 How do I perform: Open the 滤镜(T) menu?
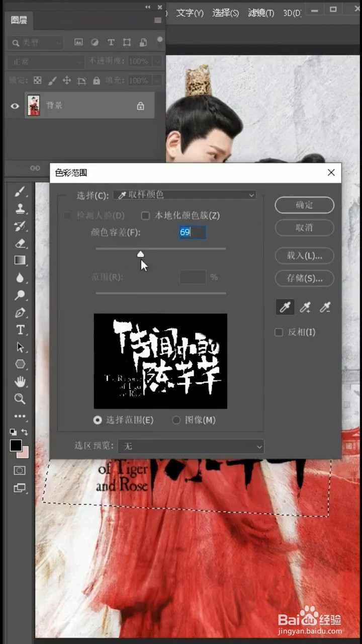261,13
